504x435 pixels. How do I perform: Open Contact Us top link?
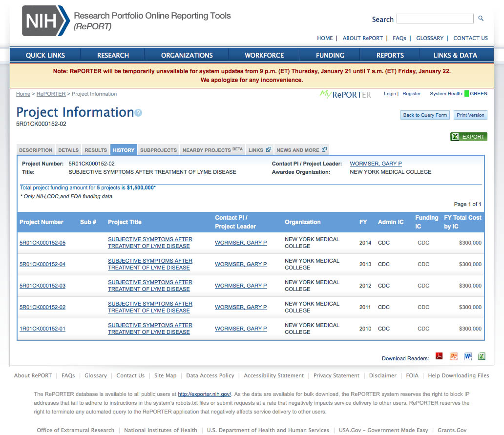pos(471,38)
